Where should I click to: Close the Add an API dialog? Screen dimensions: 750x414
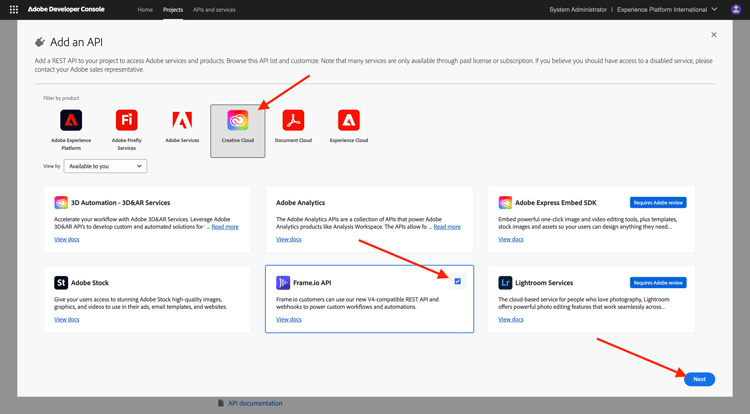(714, 34)
